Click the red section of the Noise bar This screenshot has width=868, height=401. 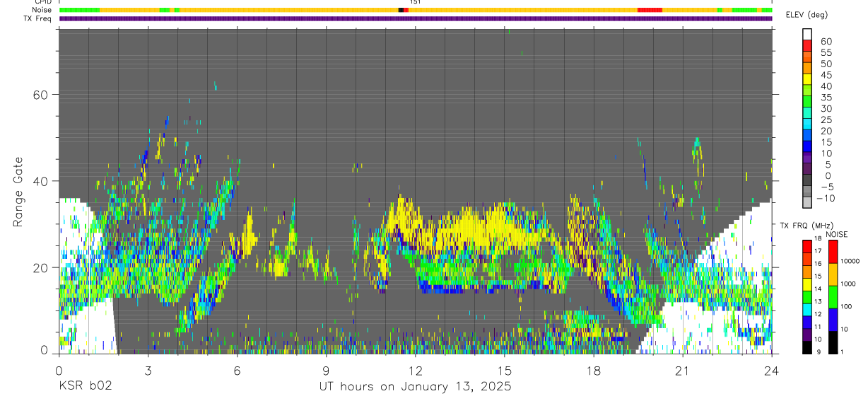(650, 10)
